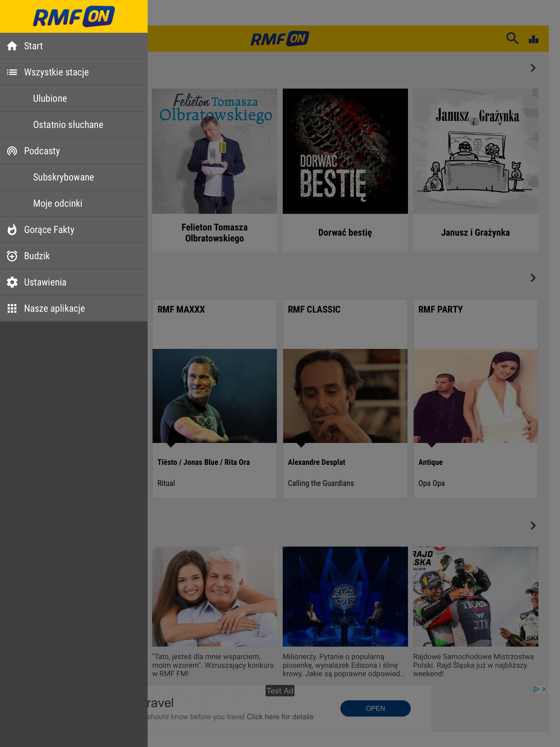
Task: Tap the Podcasty broadcast icon
Action: (x=12, y=151)
